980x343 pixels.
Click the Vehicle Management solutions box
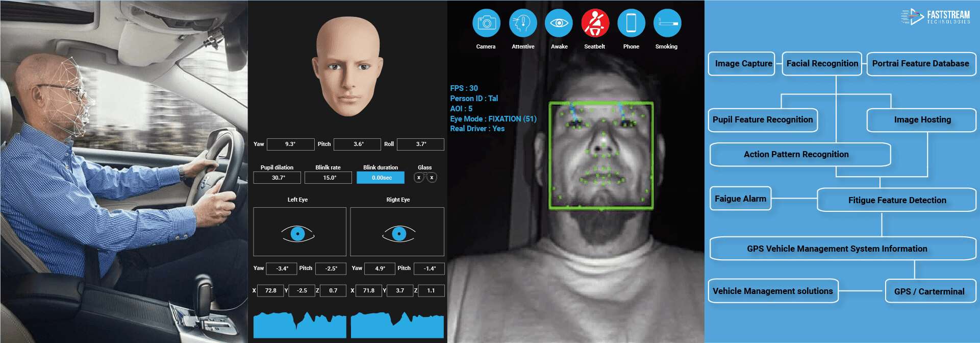(773, 291)
